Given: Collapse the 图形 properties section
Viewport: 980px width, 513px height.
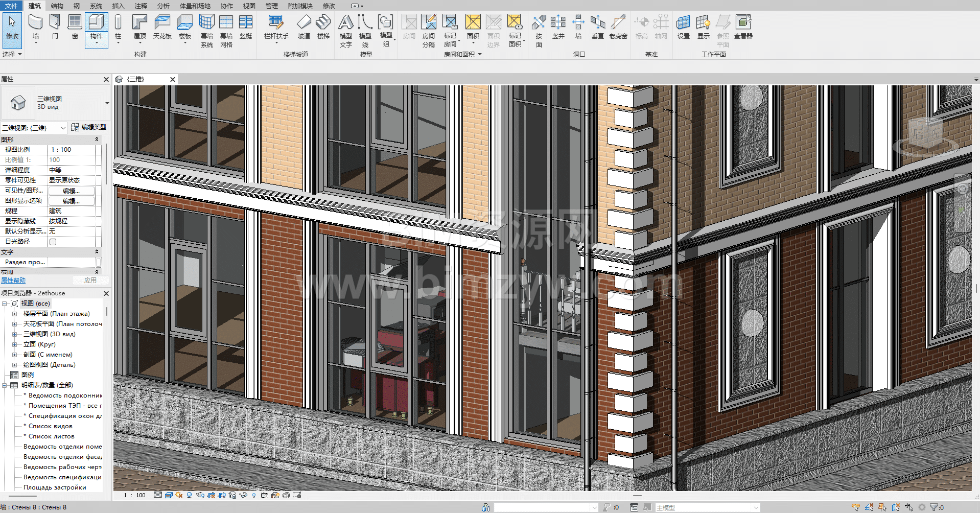Looking at the screenshot, I should [x=97, y=139].
